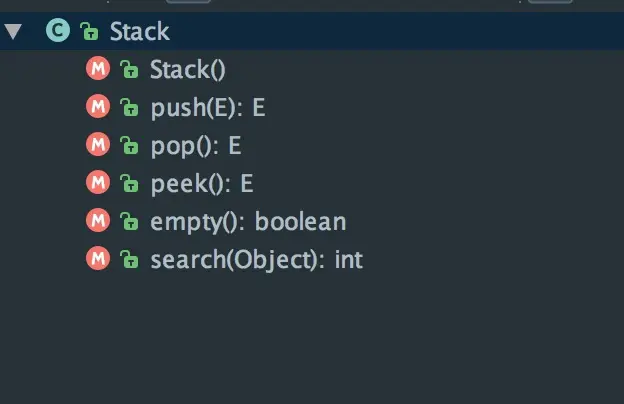Select the search(Object): int method

click(x=256, y=259)
